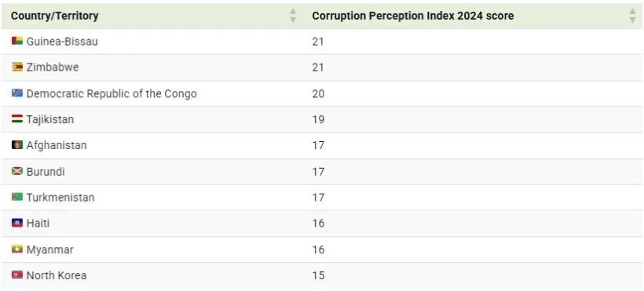Click the Myanmar flag icon
Viewport: 644px width, 291px height.
pyautogui.click(x=17, y=249)
